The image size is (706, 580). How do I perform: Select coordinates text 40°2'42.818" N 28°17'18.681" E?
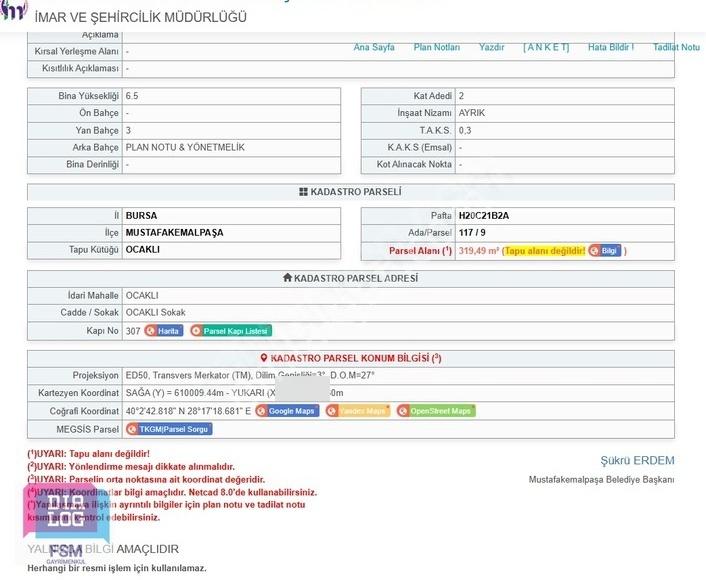coord(188,411)
